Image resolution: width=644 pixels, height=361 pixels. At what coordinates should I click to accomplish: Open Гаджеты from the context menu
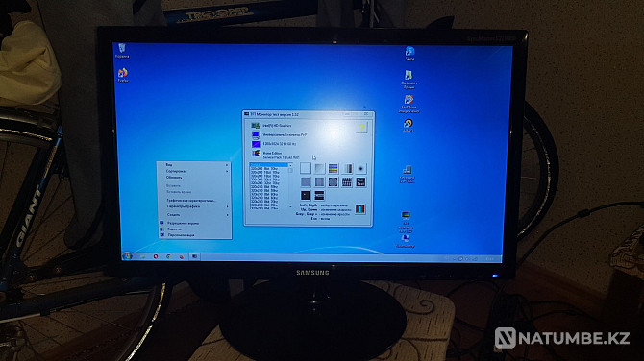click(195, 229)
